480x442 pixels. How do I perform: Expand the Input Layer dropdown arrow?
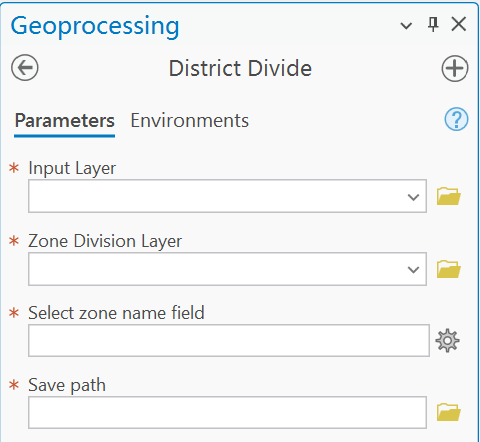point(413,197)
